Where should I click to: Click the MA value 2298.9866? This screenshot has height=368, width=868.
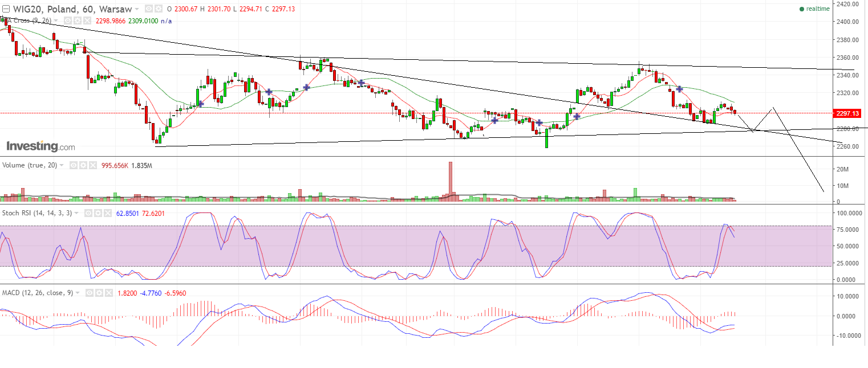click(111, 21)
